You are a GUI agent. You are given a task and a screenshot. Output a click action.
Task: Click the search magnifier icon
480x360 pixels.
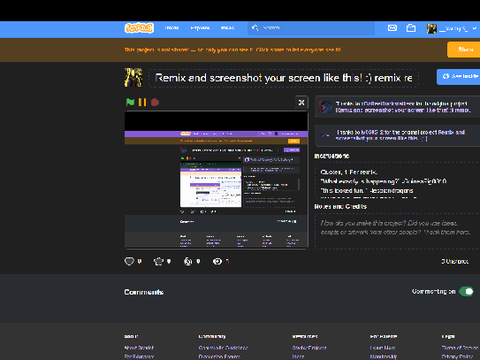[x=255, y=28]
